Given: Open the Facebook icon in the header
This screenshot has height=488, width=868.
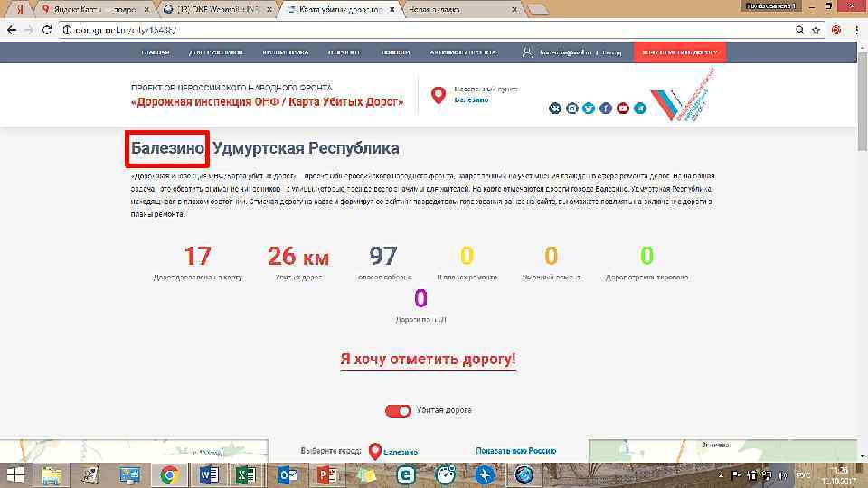Looking at the screenshot, I should 606,108.
